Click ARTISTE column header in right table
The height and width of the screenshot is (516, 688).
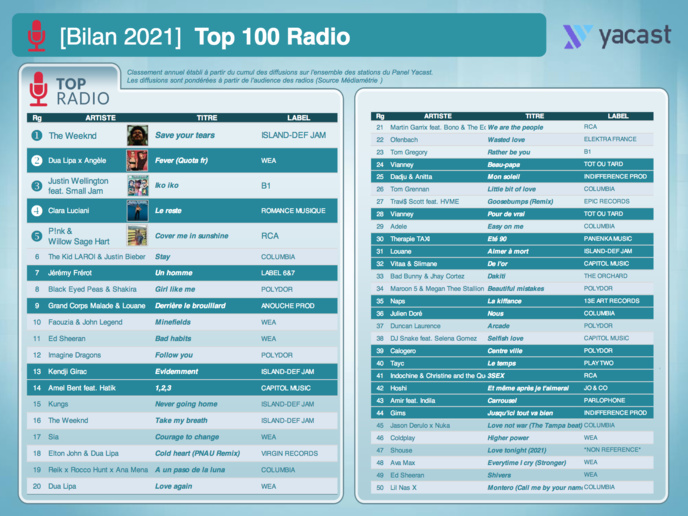[437, 116]
